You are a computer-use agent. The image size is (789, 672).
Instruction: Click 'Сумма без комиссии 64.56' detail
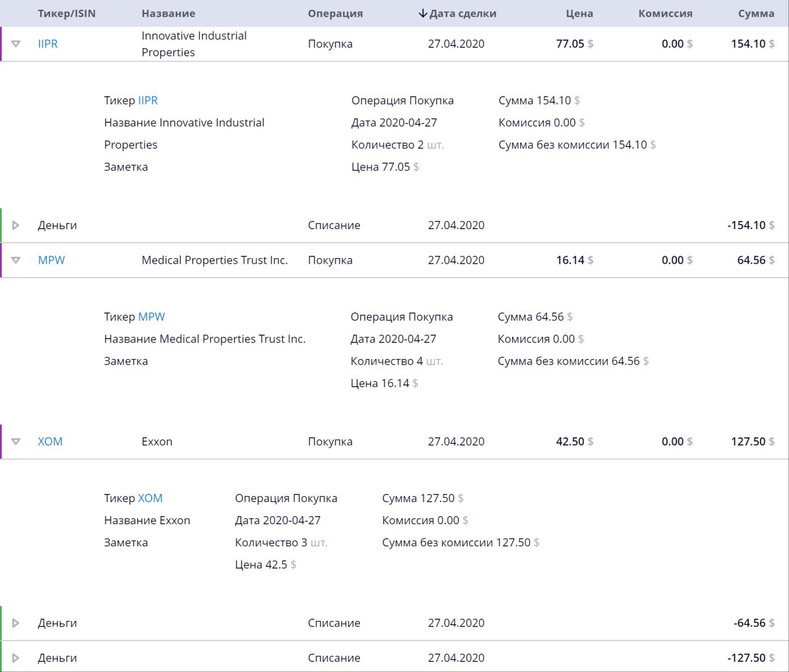573,361
